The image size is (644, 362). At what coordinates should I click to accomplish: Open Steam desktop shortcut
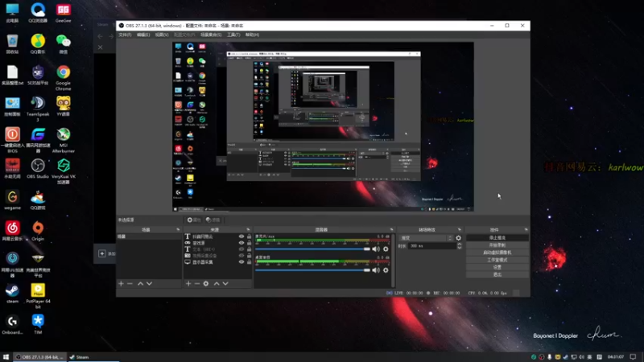pos(12,294)
